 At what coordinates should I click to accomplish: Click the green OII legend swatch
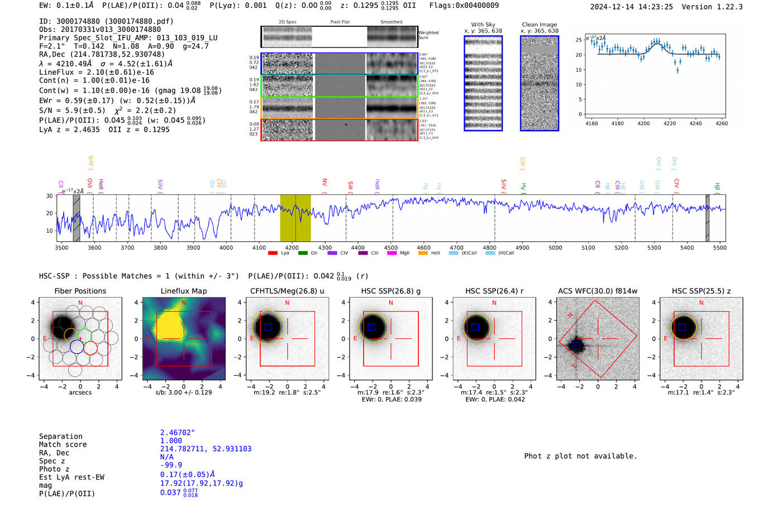(x=303, y=253)
